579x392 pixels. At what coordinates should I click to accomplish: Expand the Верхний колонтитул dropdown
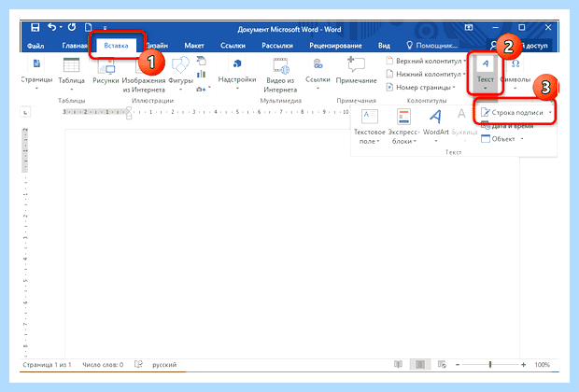click(464, 61)
